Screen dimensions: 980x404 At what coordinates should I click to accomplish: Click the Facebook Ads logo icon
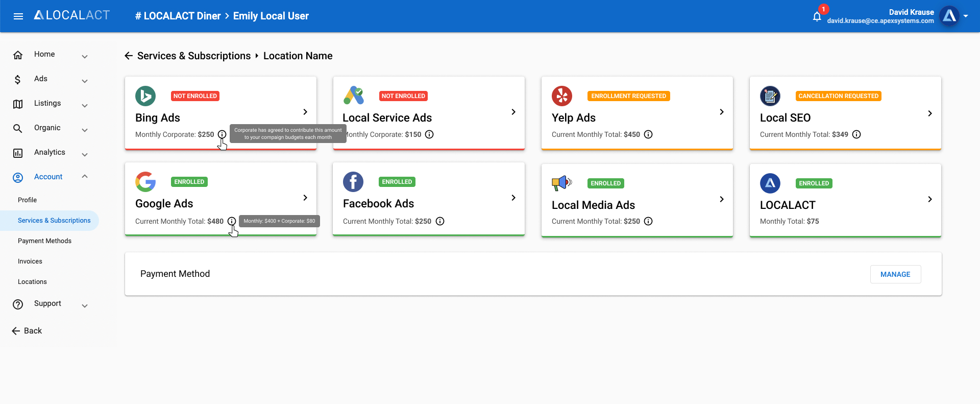point(353,182)
